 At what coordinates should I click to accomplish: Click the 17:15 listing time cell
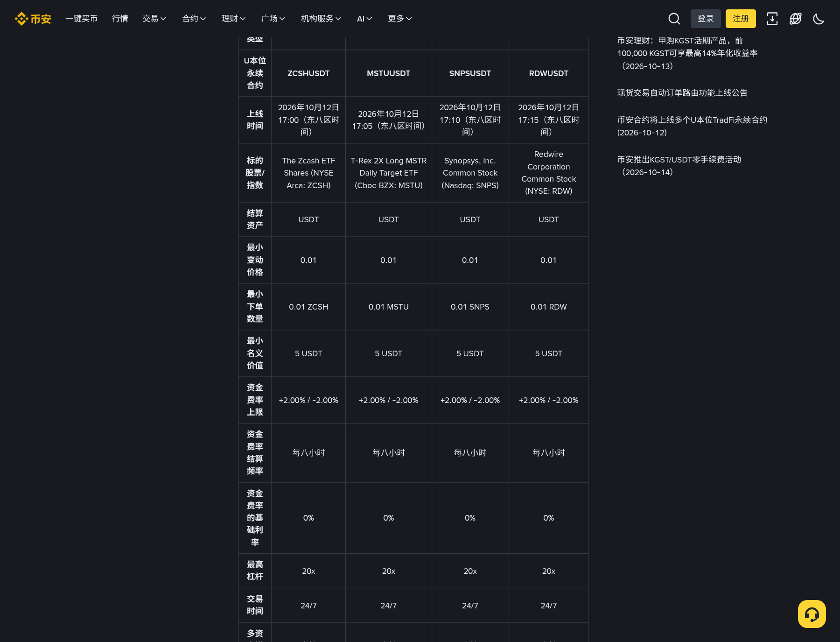[549, 120]
